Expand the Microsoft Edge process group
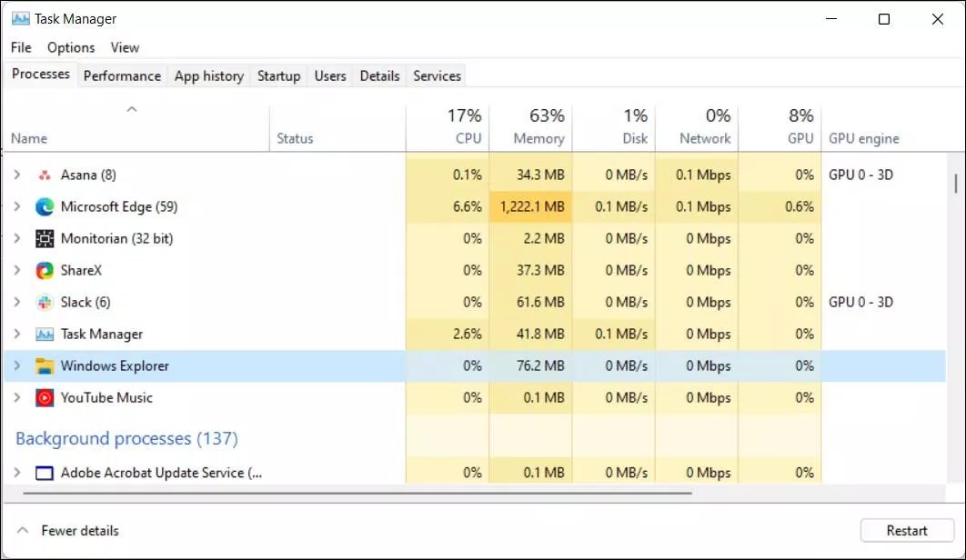 coord(17,206)
